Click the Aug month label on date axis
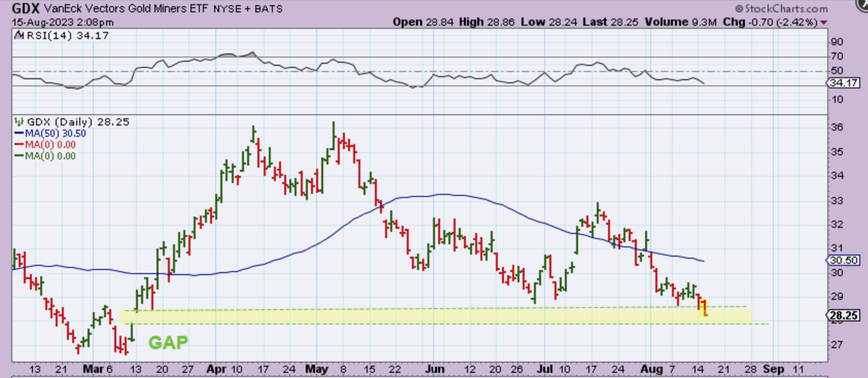 [651, 369]
